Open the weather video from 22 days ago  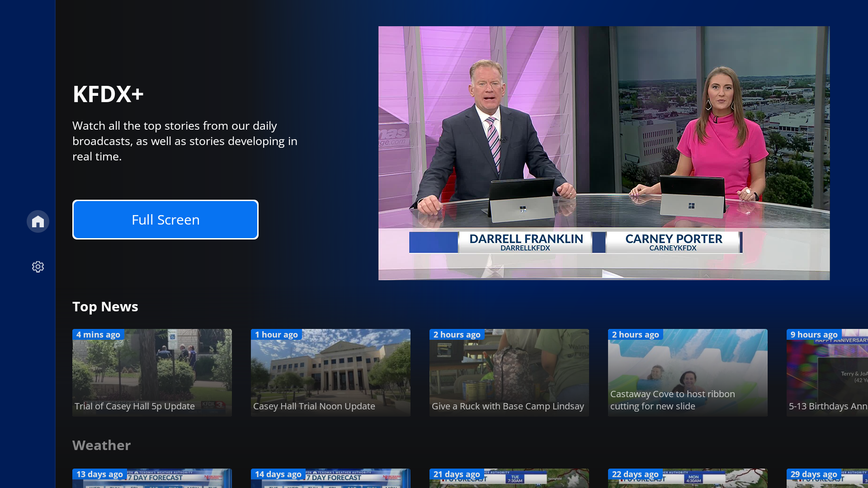tap(688, 478)
